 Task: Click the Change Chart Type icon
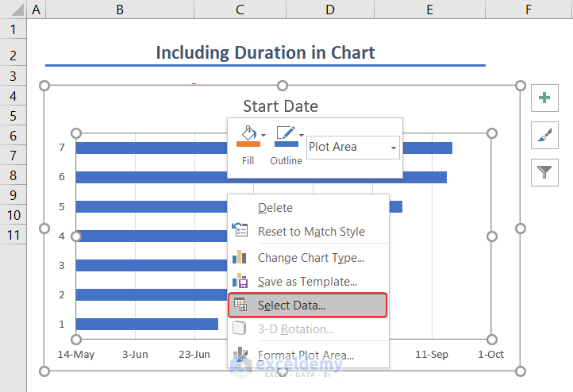240,257
